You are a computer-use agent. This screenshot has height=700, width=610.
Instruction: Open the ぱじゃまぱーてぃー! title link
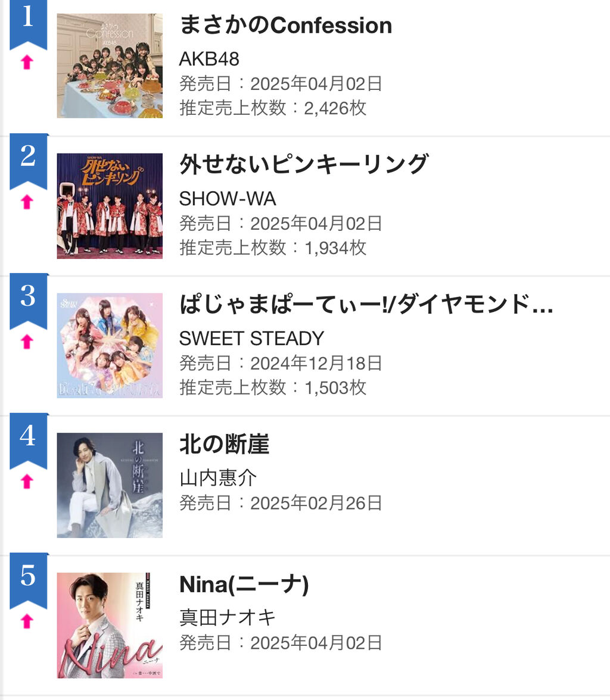click(x=366, y=304)
